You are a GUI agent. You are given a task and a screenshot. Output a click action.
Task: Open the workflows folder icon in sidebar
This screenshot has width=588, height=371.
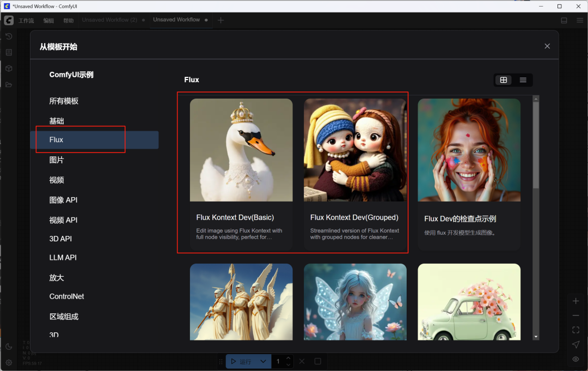tap(9, 85)
